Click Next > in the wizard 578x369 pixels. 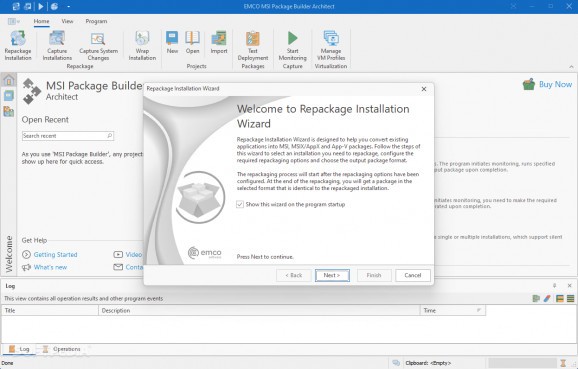pos(332,275)
